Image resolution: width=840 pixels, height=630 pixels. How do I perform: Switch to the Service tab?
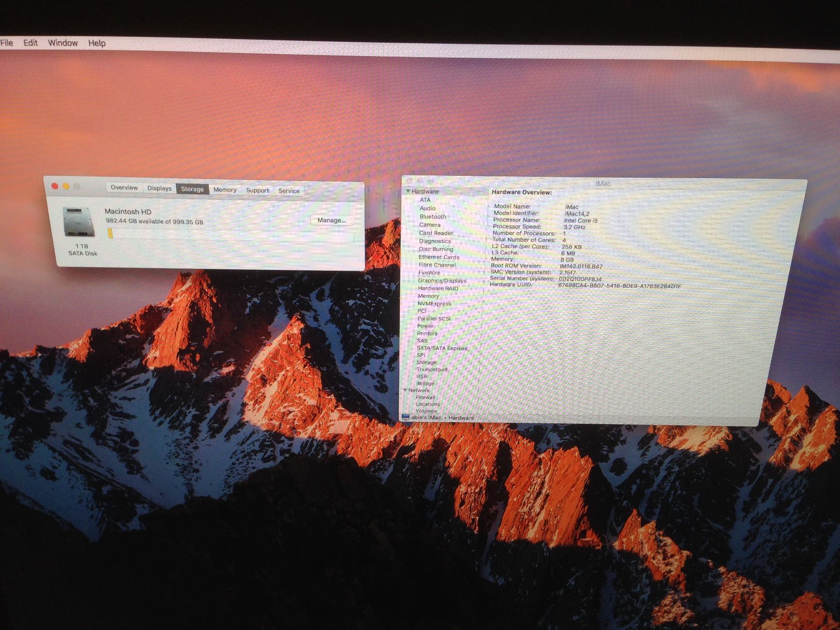[289, 191]
